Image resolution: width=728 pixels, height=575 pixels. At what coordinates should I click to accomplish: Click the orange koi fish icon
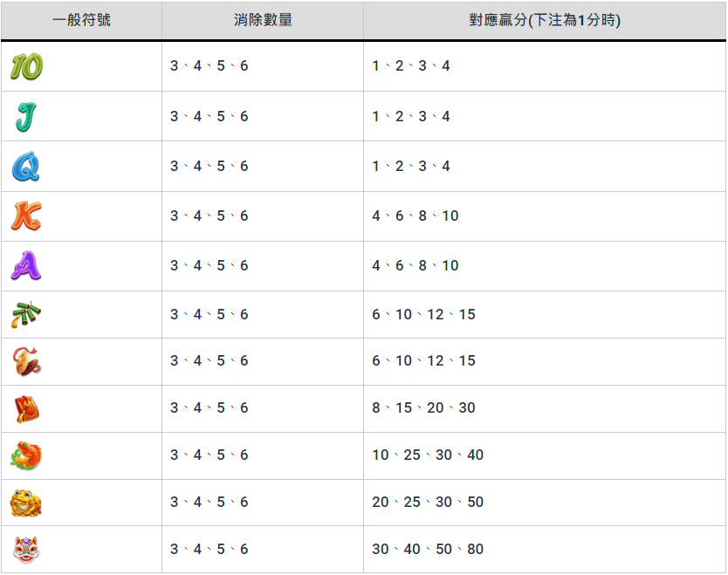click(26, 455)
